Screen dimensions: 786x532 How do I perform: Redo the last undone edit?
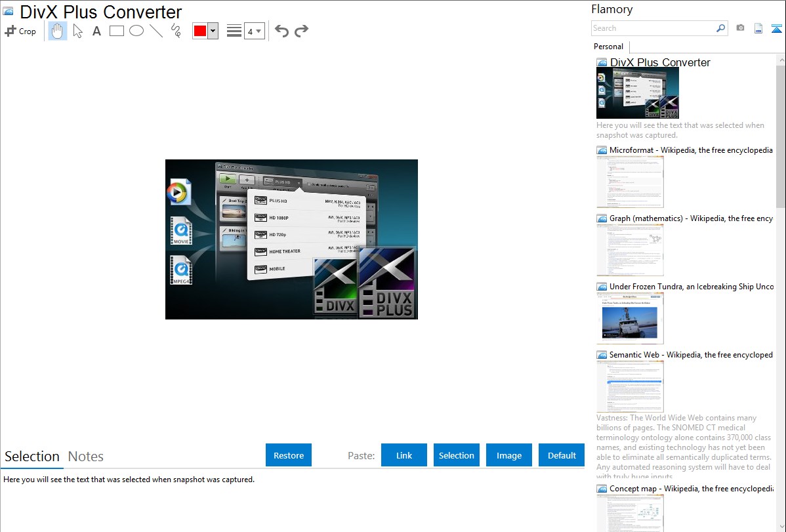click(x=301, y=31)
